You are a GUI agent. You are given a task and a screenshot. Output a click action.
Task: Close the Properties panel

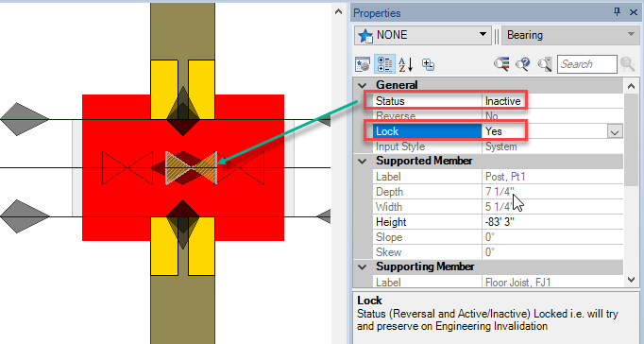coord(634,12)
